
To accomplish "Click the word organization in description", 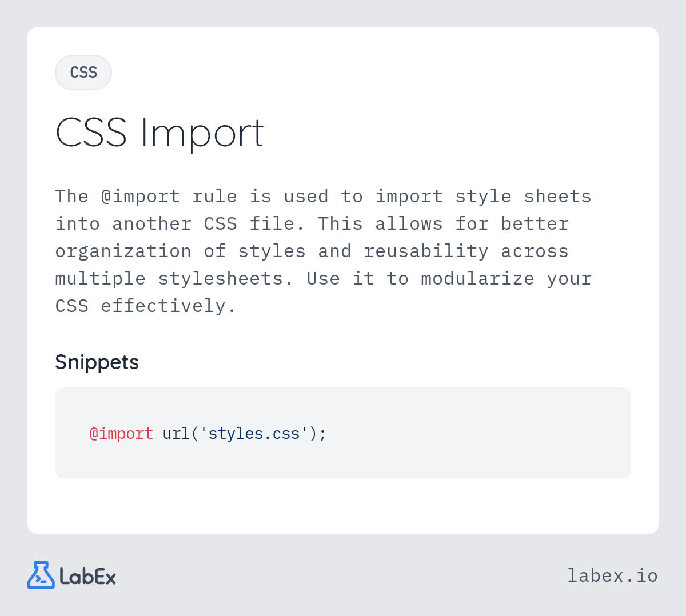I will point(123,251).
